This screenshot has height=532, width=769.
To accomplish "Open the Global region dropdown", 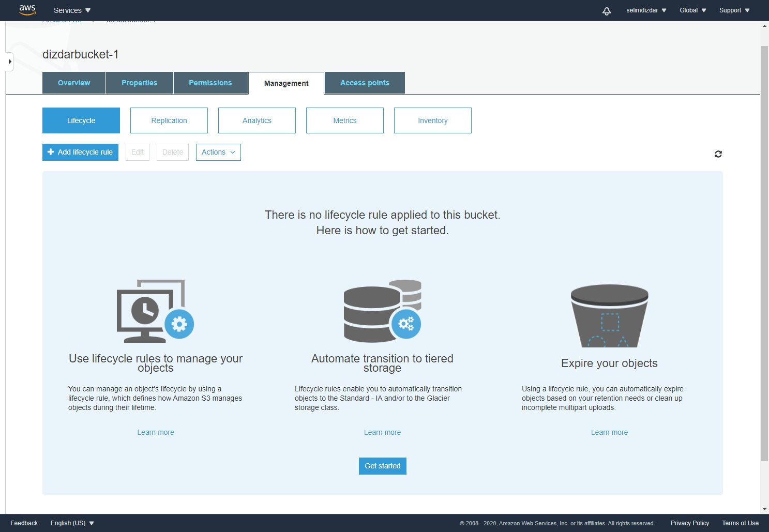I will (x=692, y=10).
